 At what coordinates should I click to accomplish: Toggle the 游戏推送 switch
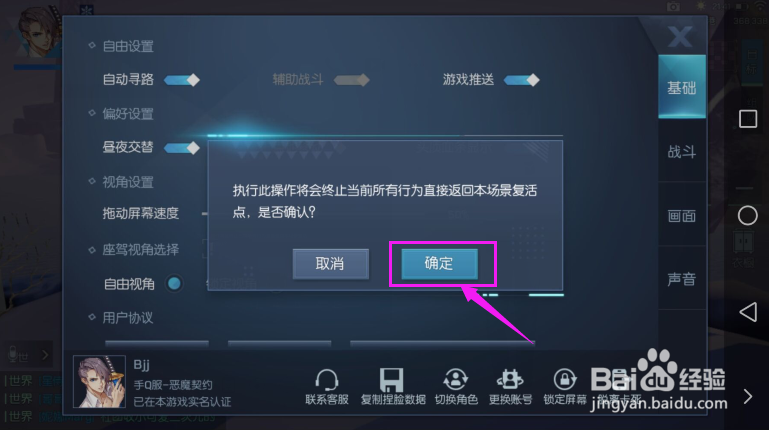pos(522,80)
